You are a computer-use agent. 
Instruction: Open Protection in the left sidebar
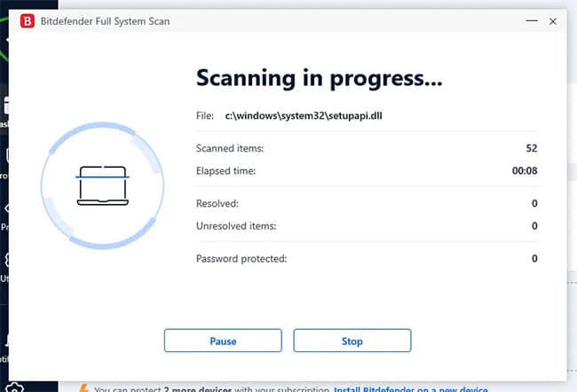point(4,159)
